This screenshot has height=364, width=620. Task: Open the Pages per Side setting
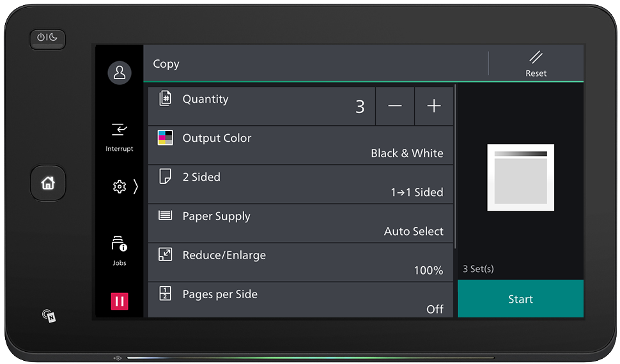pos(300,300)
